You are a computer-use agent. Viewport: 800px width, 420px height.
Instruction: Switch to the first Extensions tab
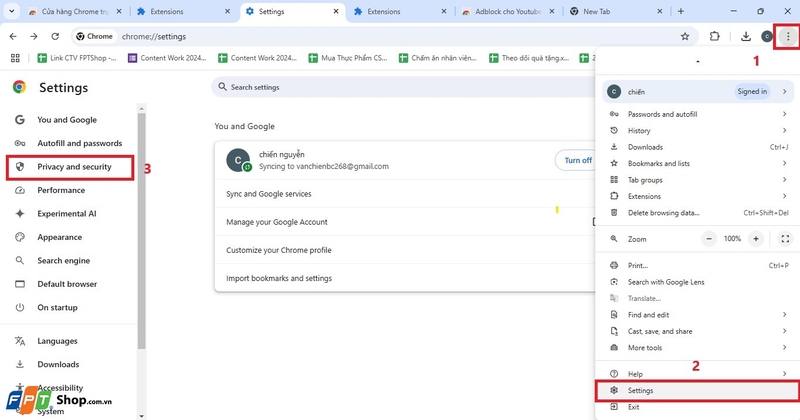coord(184,11)
